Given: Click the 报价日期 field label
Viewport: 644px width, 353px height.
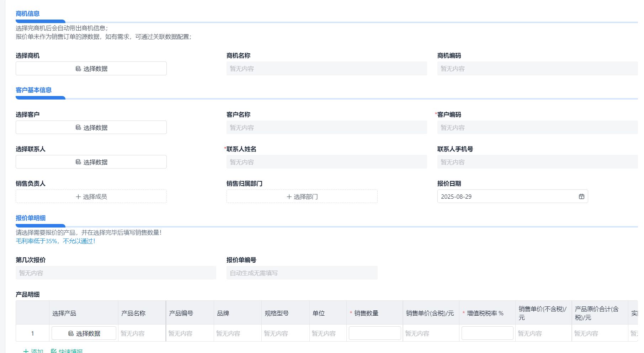Looking at the screenshot, I should coord(449,183).
